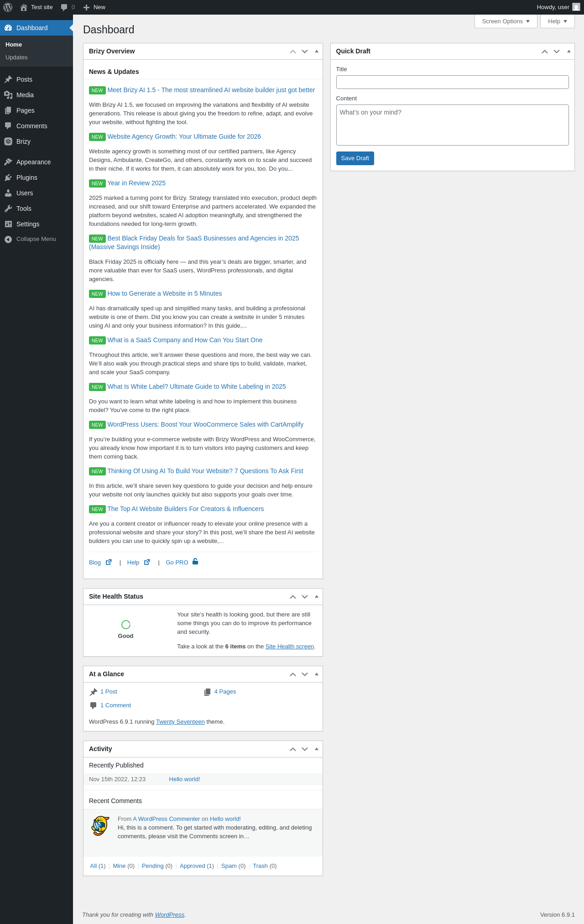Click the commenter avatar thumbnail
This screenshot has width=584, height=924.
click(x=100, y=826)
